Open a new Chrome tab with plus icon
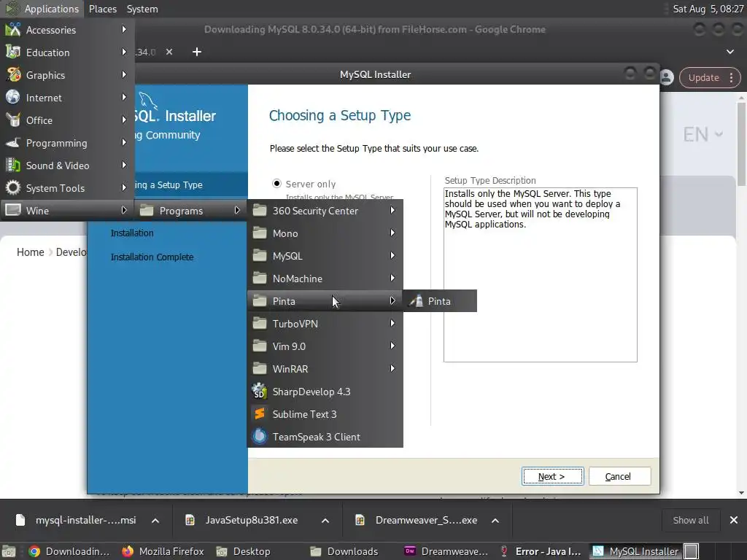This screenshot has height=560, width=747. (197, 52)
